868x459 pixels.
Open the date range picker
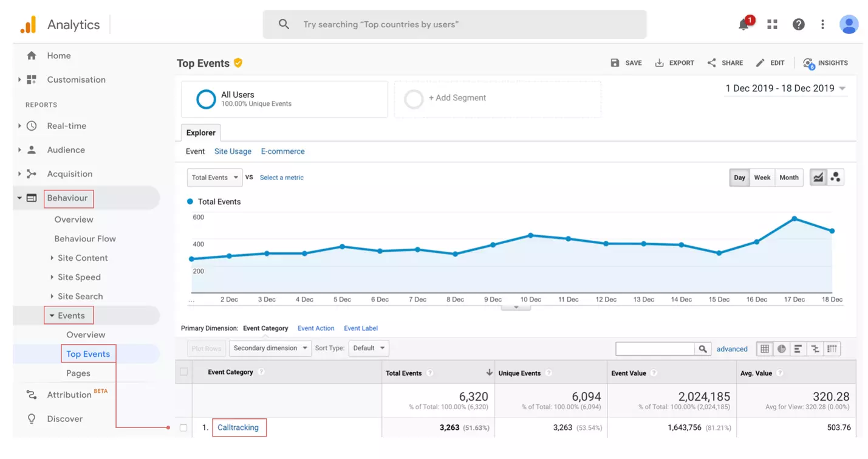click(x=785, y=89)
